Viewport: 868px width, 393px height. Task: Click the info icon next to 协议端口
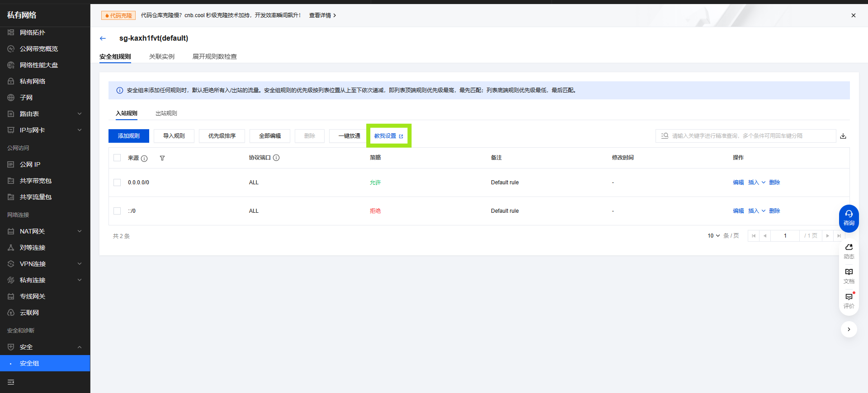click(x=276, y=158)
